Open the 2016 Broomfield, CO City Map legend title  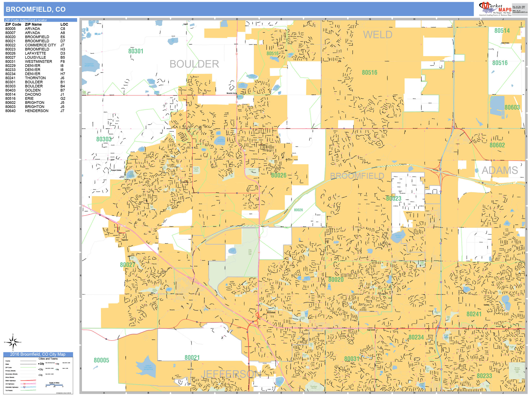tap(38, 354)
